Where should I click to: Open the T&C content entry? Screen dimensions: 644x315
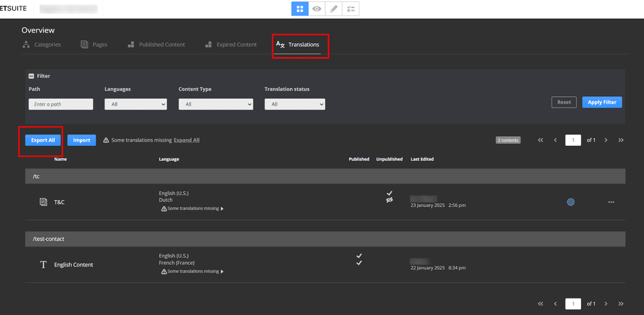[x=60, y=202]
